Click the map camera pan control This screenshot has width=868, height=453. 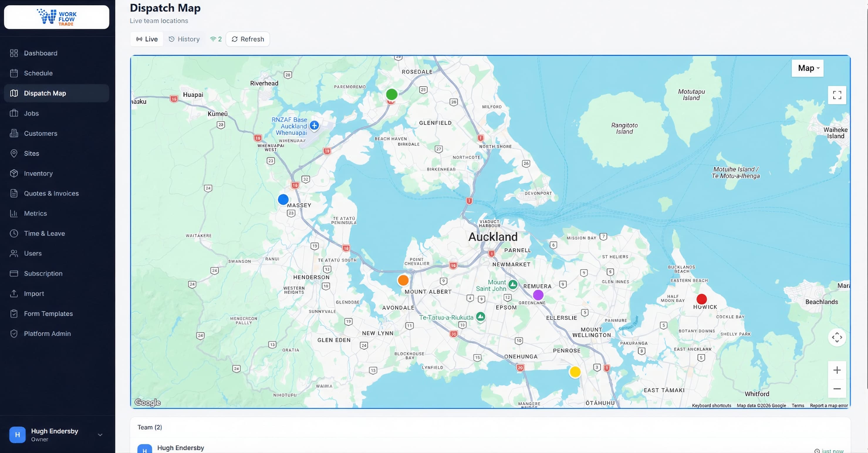[x=837, y=337]
